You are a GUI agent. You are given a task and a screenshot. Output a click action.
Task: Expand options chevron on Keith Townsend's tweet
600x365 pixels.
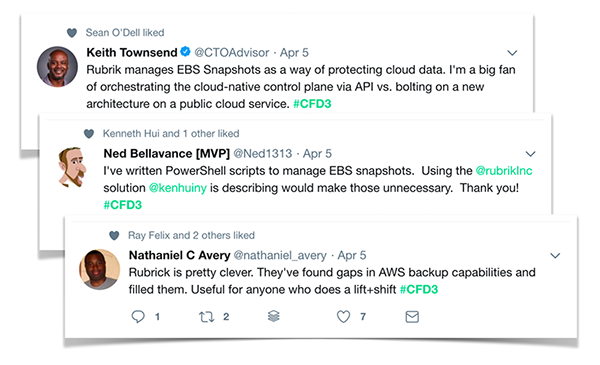(x=512, y=53)
